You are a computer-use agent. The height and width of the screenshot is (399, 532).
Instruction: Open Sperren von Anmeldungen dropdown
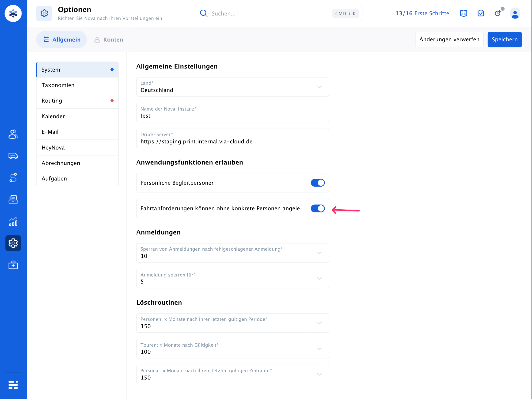coord(319,253)
